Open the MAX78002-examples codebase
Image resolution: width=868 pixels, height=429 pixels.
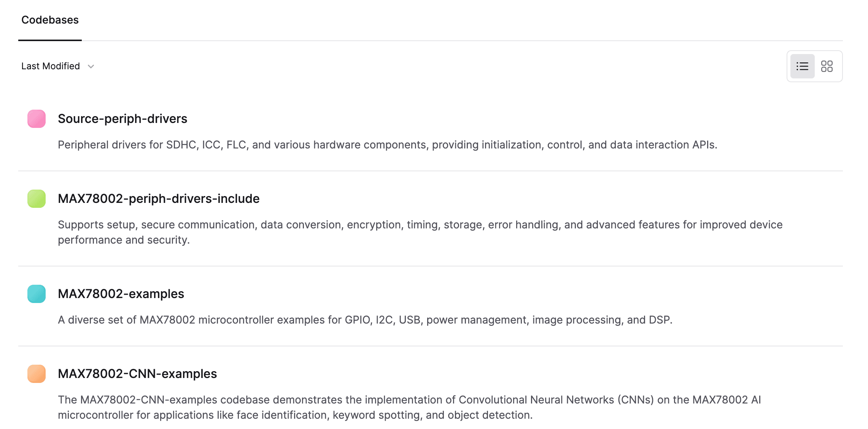click(x=121, y=294)
